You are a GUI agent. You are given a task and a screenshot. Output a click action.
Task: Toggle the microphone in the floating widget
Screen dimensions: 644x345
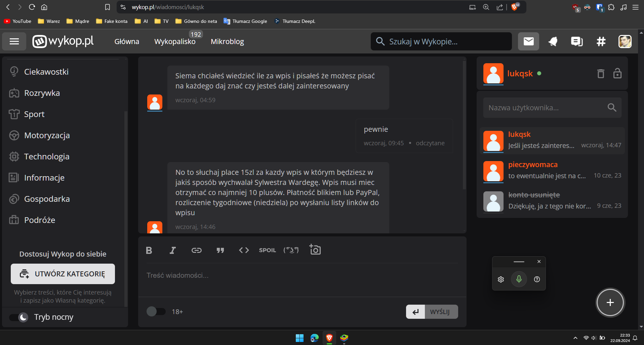point(519,279)
